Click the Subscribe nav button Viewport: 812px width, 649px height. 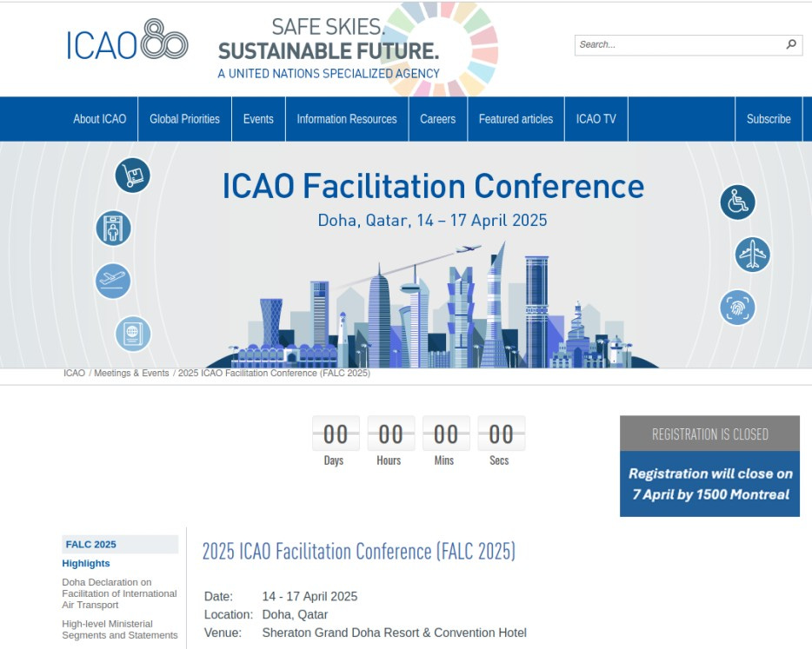point(769,119)
